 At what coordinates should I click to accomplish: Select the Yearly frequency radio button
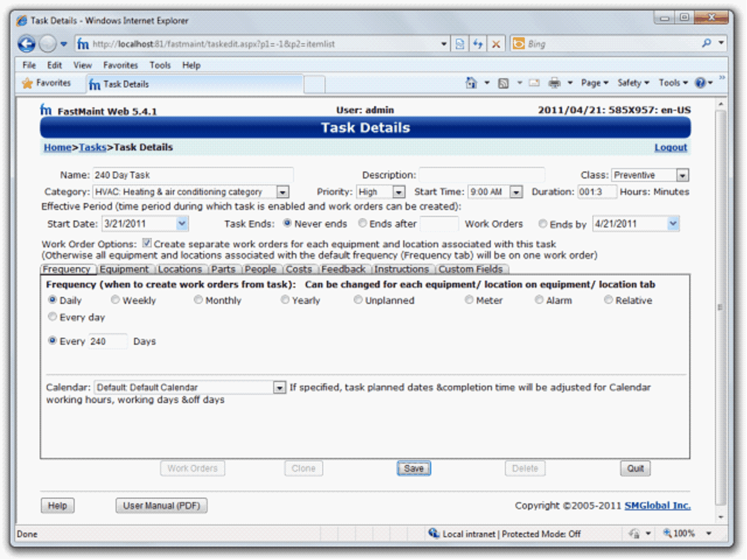(285, 299)
